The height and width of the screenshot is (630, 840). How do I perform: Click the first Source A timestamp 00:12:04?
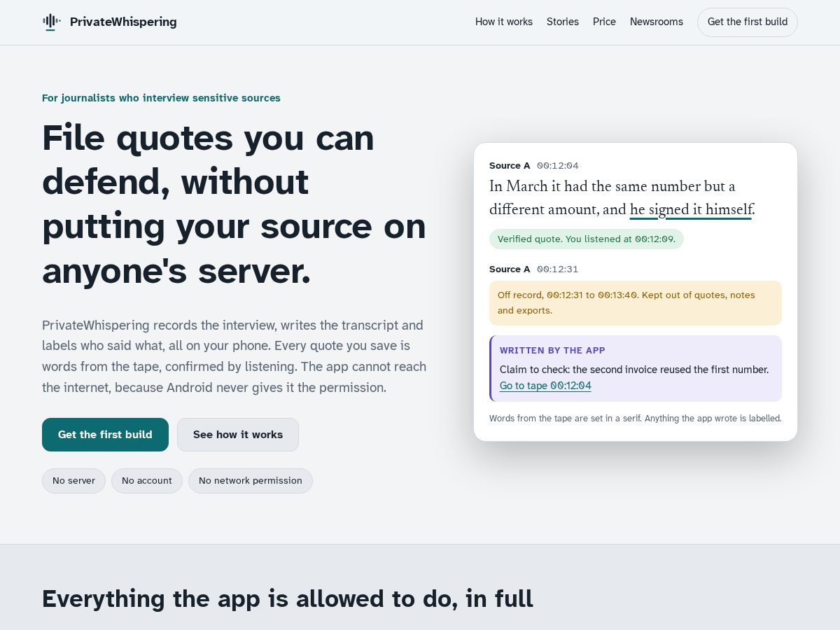coord(558,166)
